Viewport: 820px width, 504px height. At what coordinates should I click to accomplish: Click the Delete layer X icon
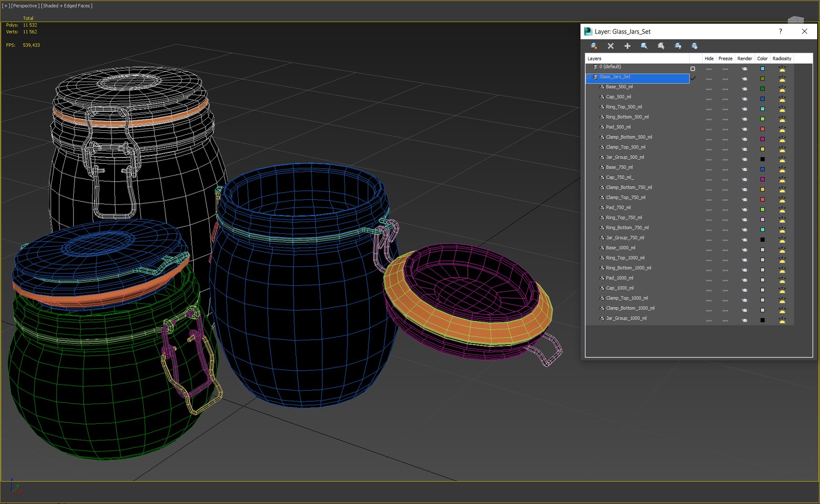[611, 46]
